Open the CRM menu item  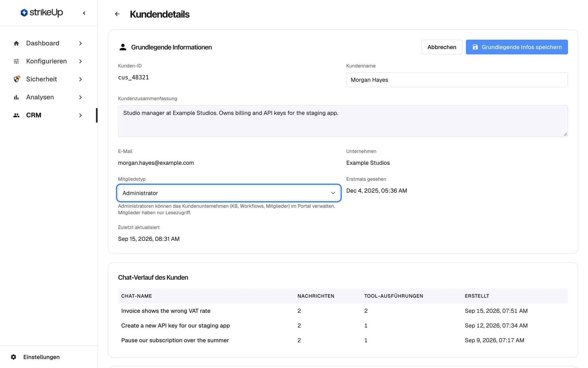pyautogui.click(x=48, y=115)
